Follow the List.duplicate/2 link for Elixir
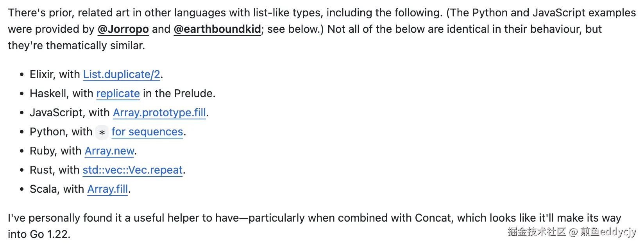644x245 pixels. pyautogui.click(x=122, y=75)
